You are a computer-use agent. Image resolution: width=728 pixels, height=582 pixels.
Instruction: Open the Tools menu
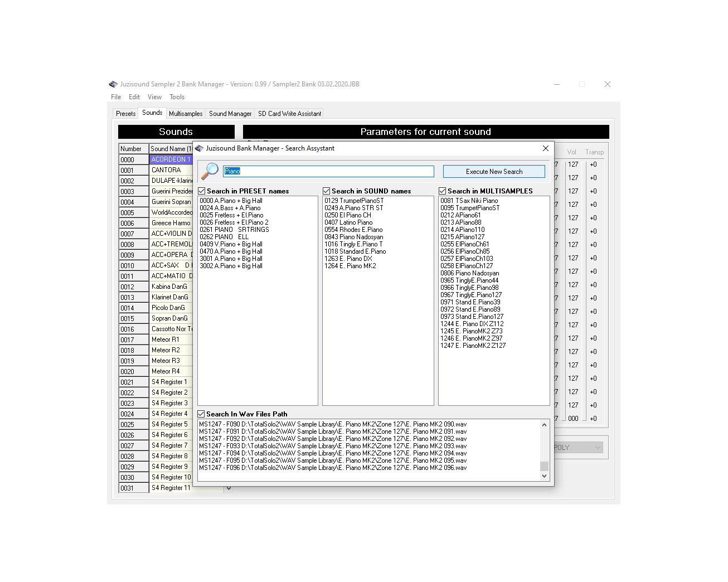tap(177, 97)
